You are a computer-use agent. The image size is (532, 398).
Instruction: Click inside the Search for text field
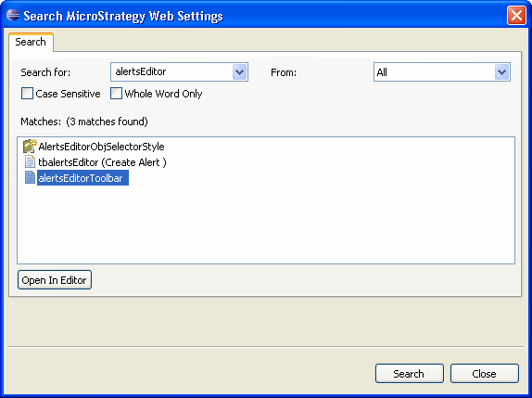click(x=171, y=72)
